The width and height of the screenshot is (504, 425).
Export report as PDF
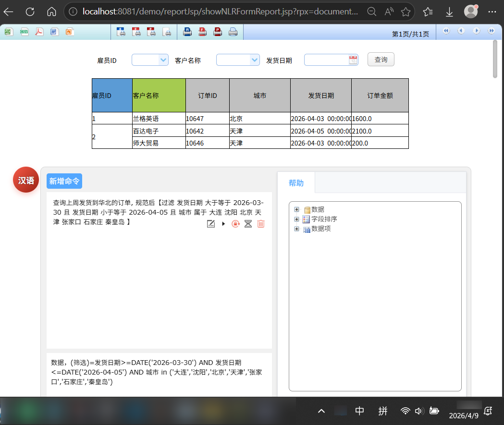tap(39, 32)
